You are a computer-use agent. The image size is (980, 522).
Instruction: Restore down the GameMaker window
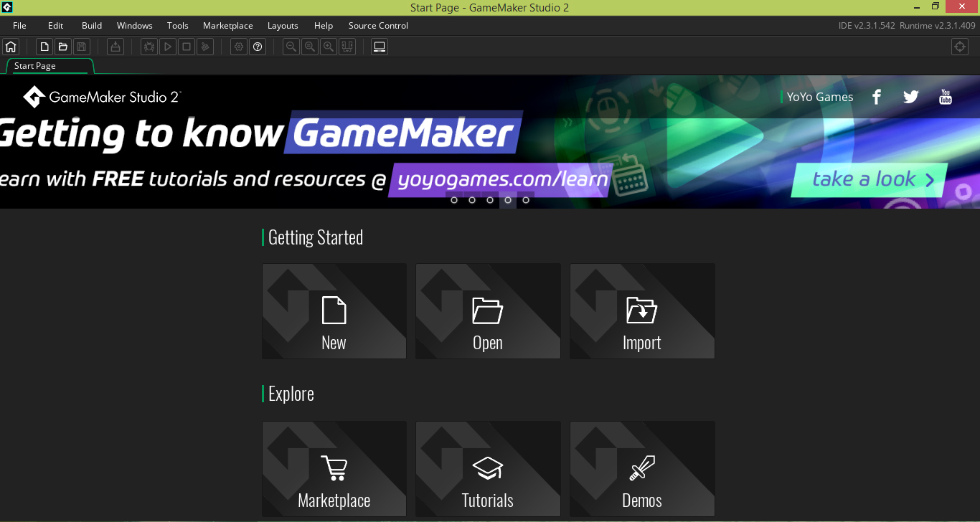click(936, 6)
